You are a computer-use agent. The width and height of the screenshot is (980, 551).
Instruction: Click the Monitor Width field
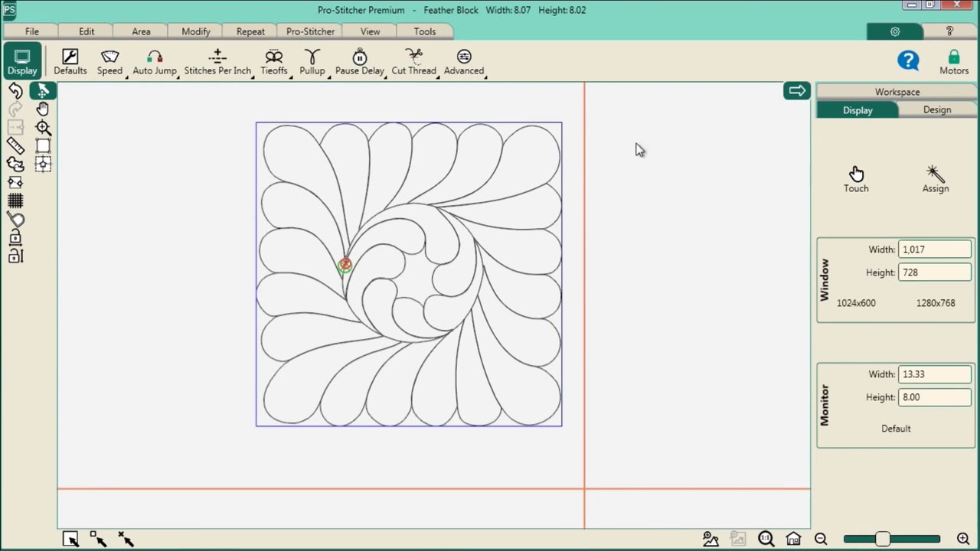point(935,374)
